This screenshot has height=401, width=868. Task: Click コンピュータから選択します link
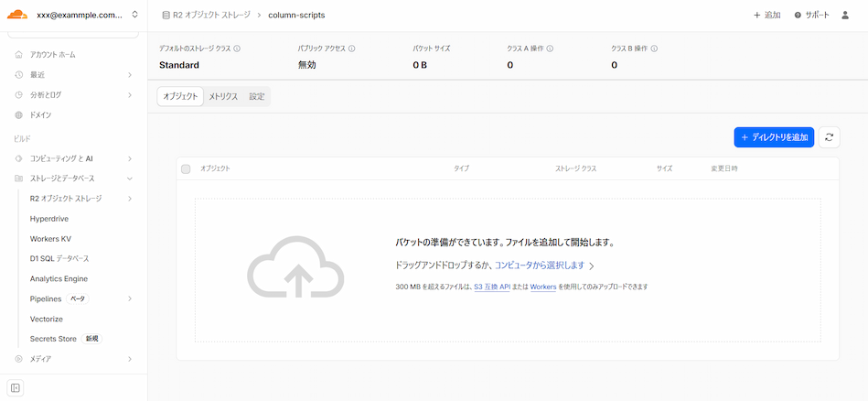point(540,266)
